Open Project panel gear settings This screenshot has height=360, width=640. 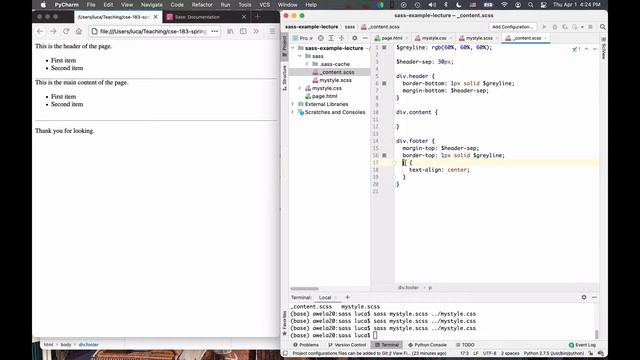click(x=354, y=38)
